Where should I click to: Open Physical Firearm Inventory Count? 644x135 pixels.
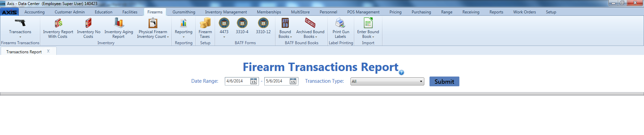tap(153, 28)
